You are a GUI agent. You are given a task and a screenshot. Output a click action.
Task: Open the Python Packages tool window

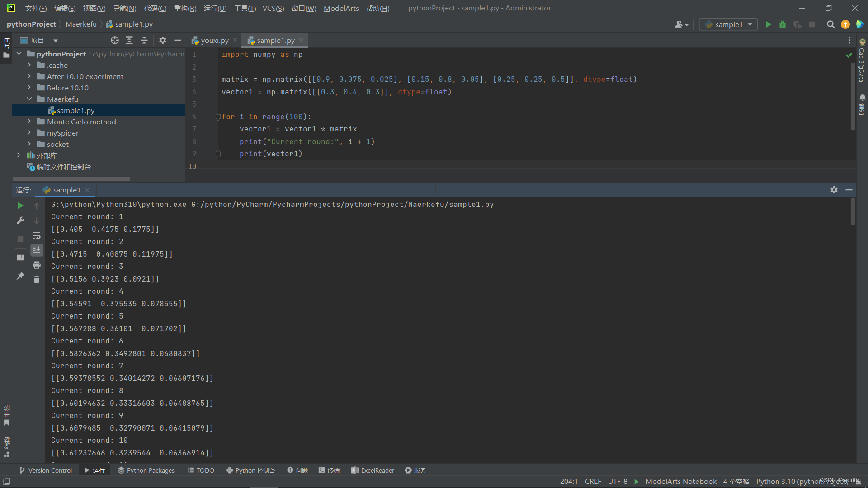pyautogui.click(x=146, y=470)
